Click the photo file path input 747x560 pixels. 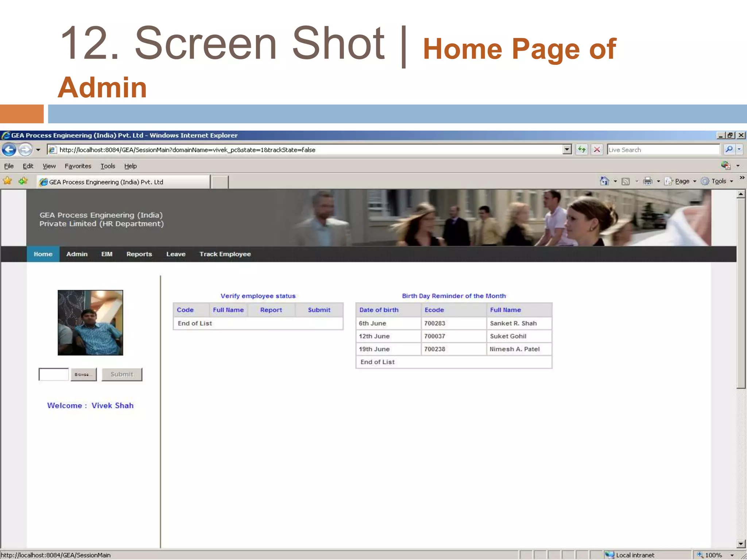click(x=54, y=374)
